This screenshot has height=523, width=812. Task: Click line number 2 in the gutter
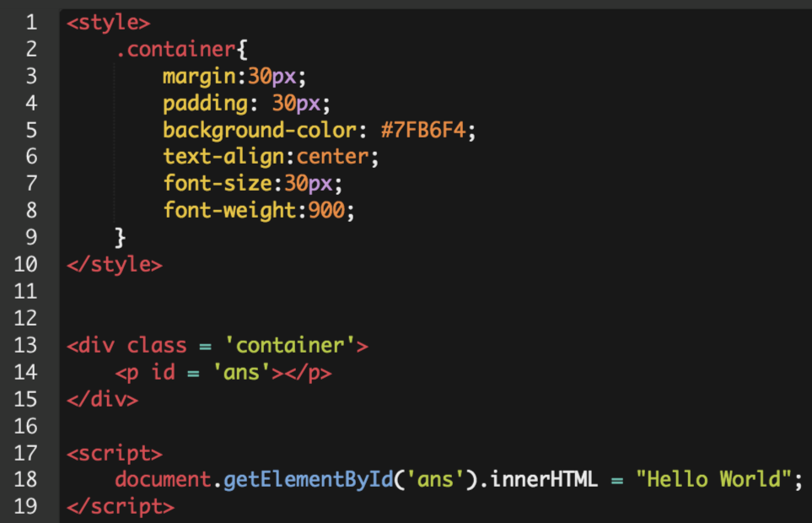point(31,49)
